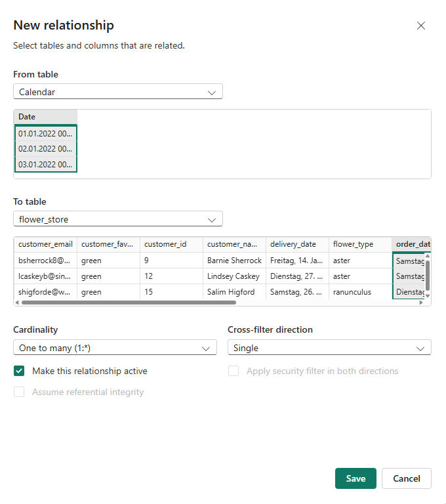446x504 pixels.
Task: Expand the Cross-filter direction dropdown
Action: (x=329, y=348)
